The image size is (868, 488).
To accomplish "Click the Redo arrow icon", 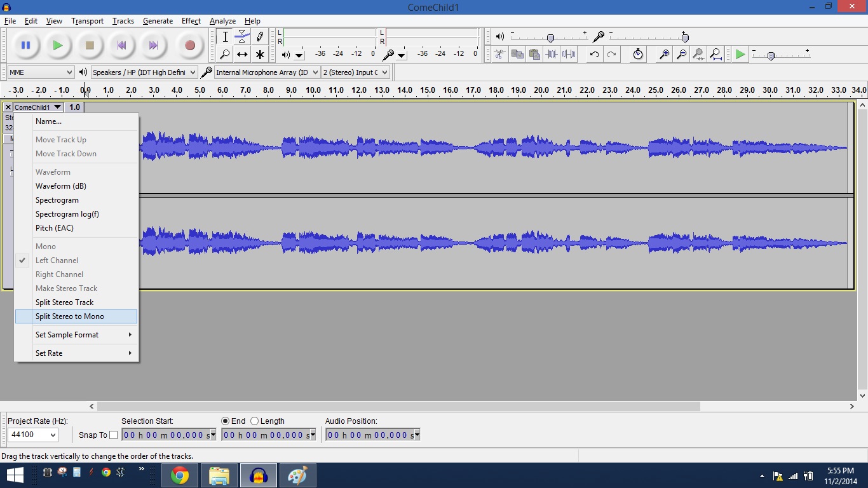I will 611,55.
